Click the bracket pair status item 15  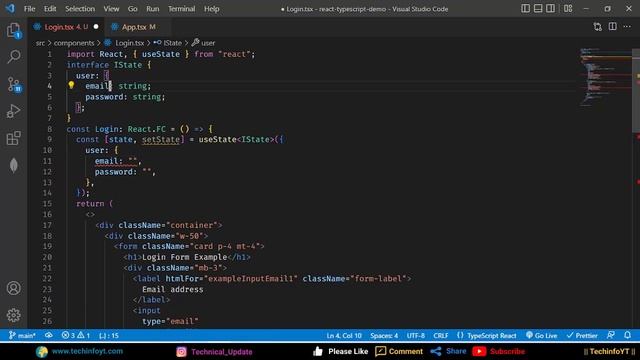tap(109, 336)
